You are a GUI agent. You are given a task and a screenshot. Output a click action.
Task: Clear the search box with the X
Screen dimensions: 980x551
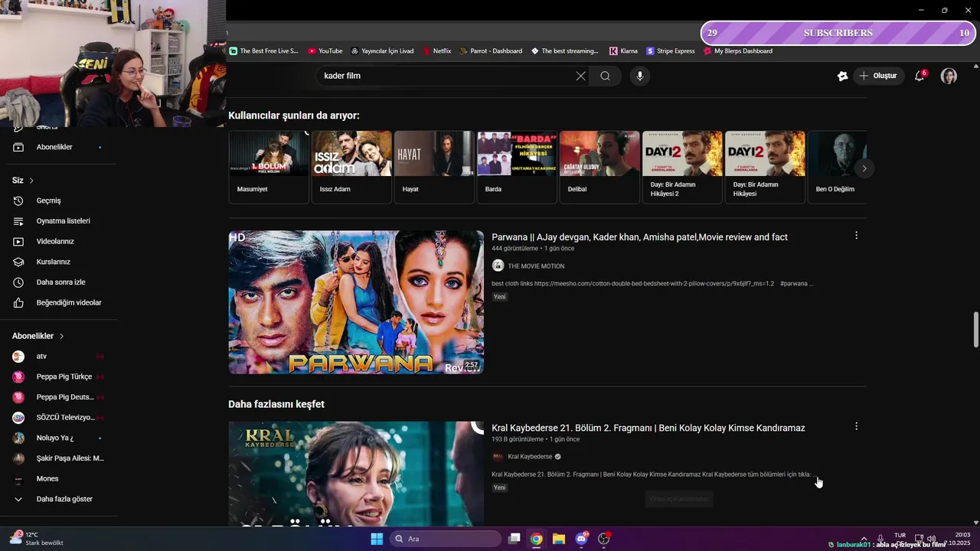coord(580,76)
